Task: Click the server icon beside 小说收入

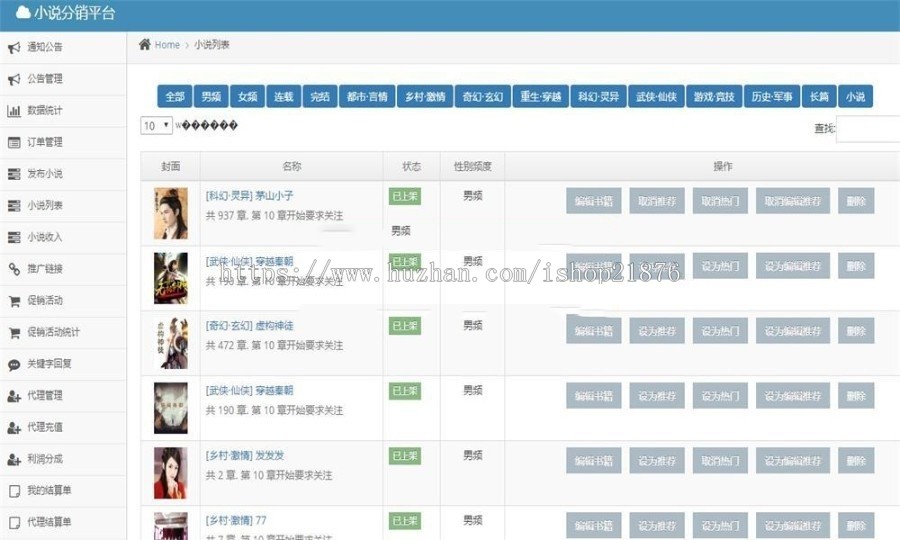Action: click(x=14, y=237)
